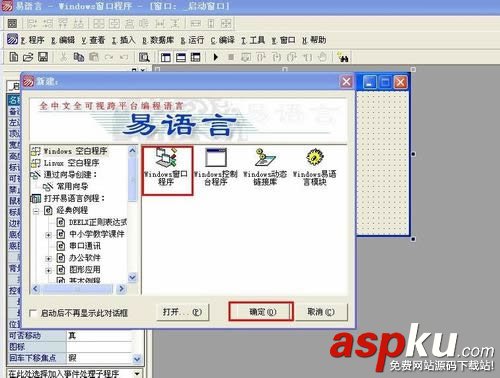The image size is (500, 378).
Task: Click the 取消 button
Action: pos(321,312)
